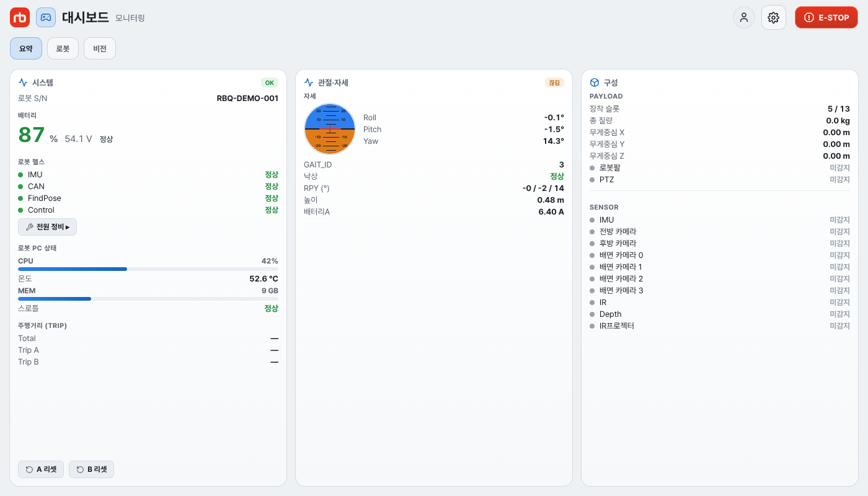868x496 pixels.
Task: Click the green dot beside the first IMU health row
Action: coord(20,175)
